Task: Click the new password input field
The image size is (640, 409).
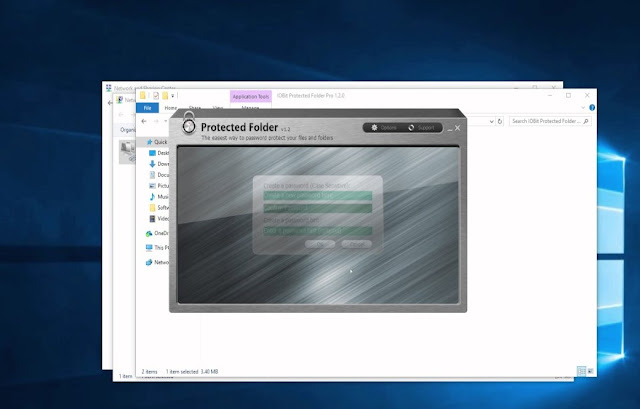Action: pyautogui.click(x=318, y=196)
